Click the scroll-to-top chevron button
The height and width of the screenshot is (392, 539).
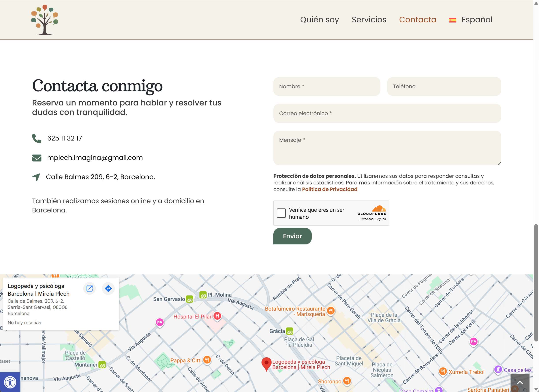520,383
